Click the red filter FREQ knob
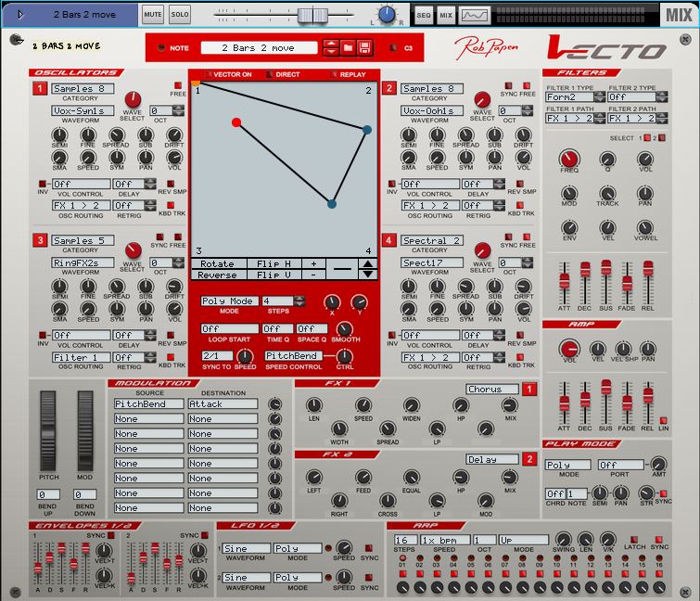The image size is (700, 601). point(569,158)
